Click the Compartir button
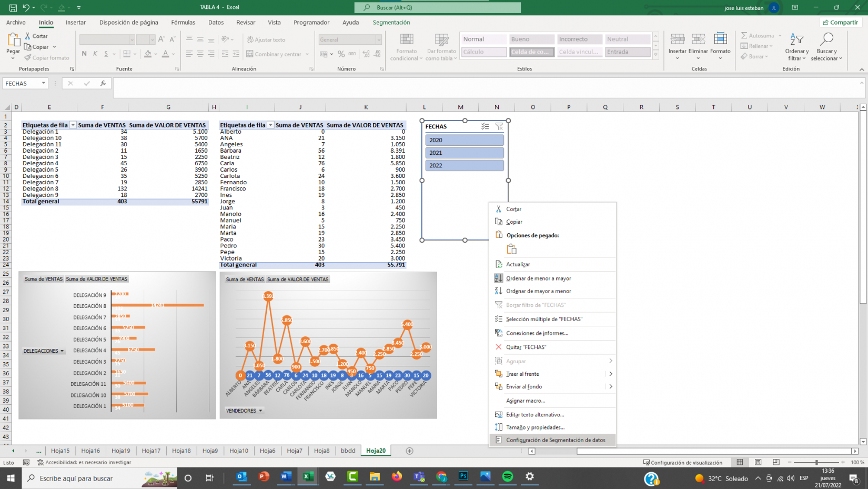Screen dimensions: 868x489 841,22
